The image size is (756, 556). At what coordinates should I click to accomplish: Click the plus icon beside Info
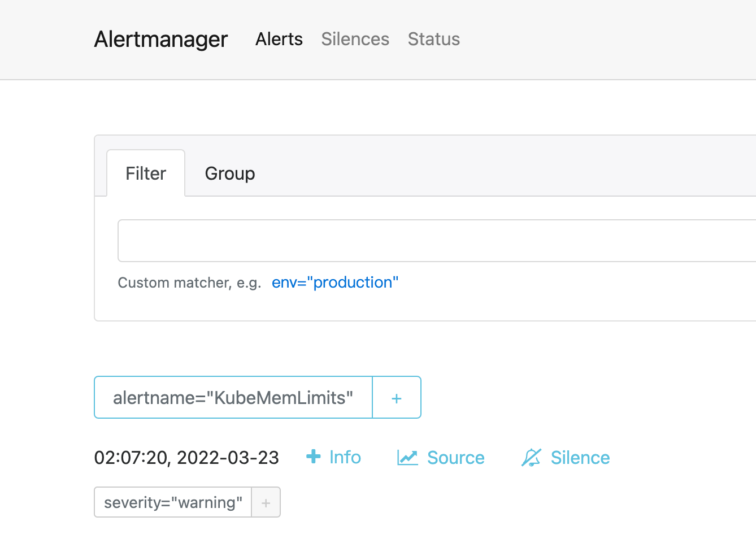pos(313,457)
